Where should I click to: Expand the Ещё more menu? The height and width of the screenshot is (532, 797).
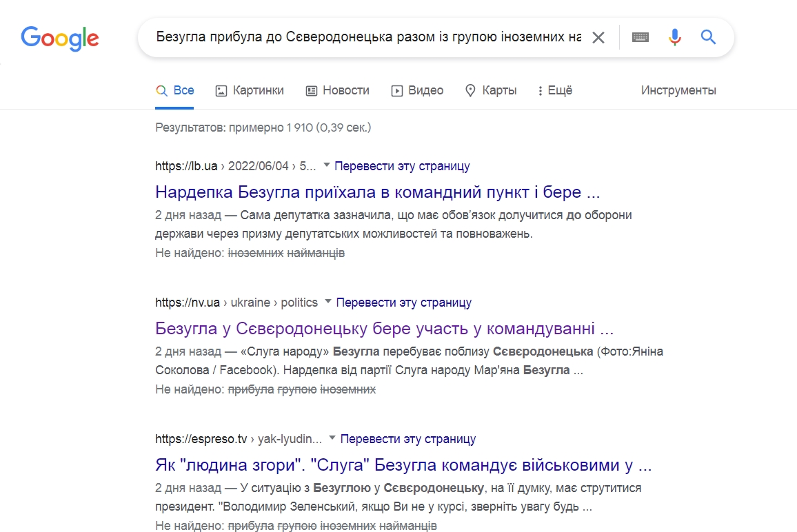[x=555, y=90]
